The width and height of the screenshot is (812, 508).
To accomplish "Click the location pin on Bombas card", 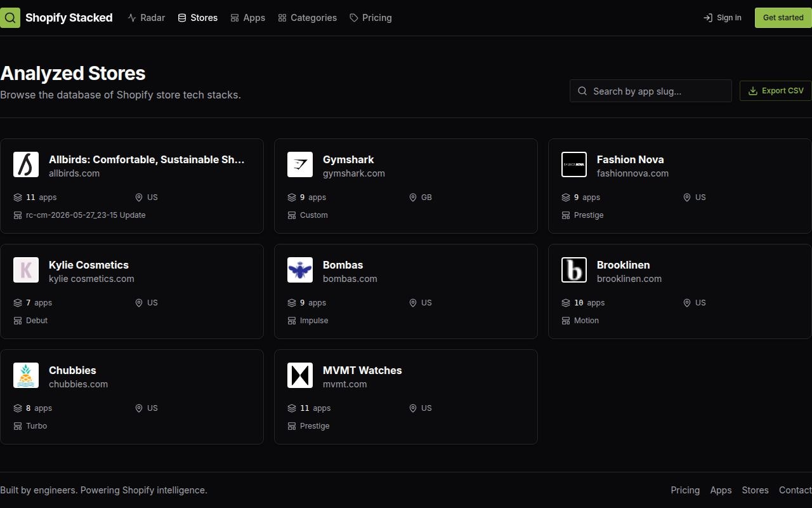I will [x=413, y=303].
